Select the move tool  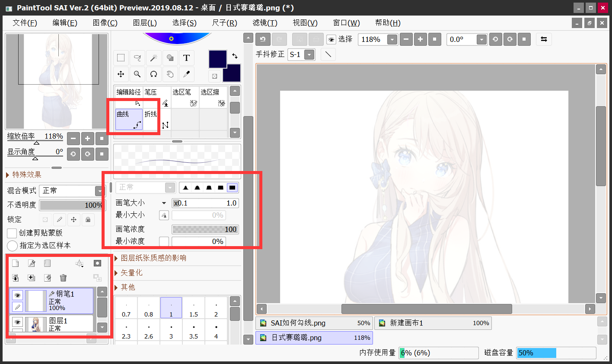pos(121,74)
